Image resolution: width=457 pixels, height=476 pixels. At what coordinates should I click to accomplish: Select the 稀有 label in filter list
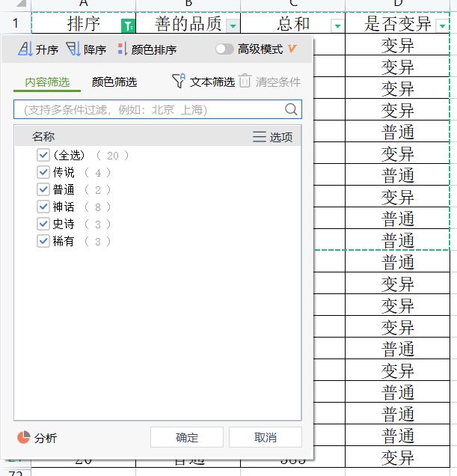(64, 241)
